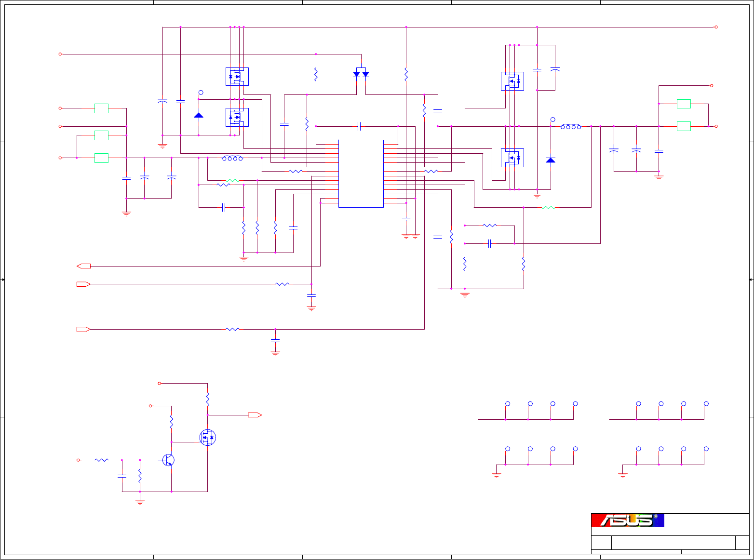Select the test point circle above the left diode
The image size is (754, 560).
tap(201, 93)
